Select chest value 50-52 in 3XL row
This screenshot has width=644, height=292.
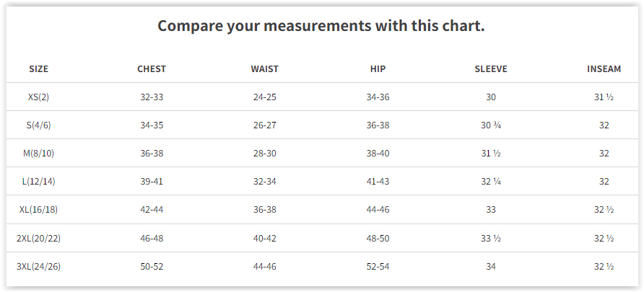pyautogui.click(x=152, y=267)
